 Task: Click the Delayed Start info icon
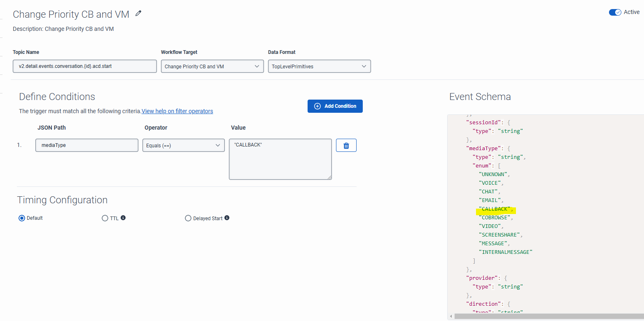point(227,218)
